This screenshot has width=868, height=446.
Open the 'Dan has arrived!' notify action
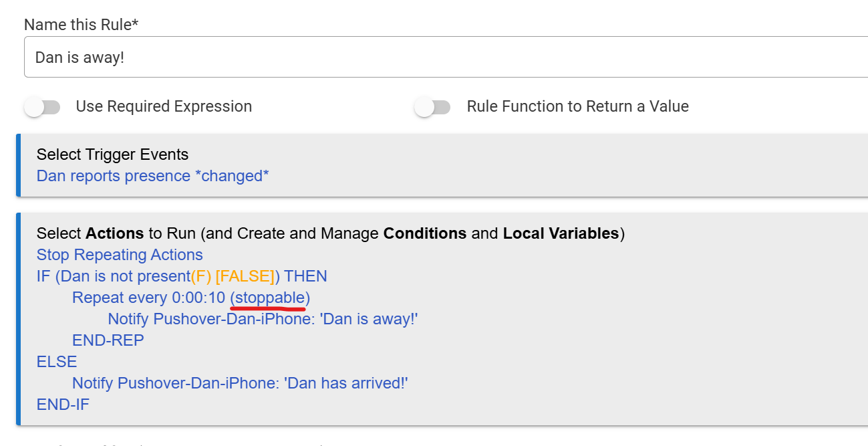(240, 383)
